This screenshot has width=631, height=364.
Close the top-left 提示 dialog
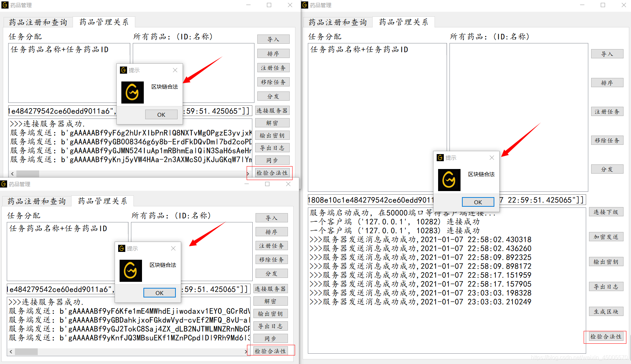pos(175,70)
